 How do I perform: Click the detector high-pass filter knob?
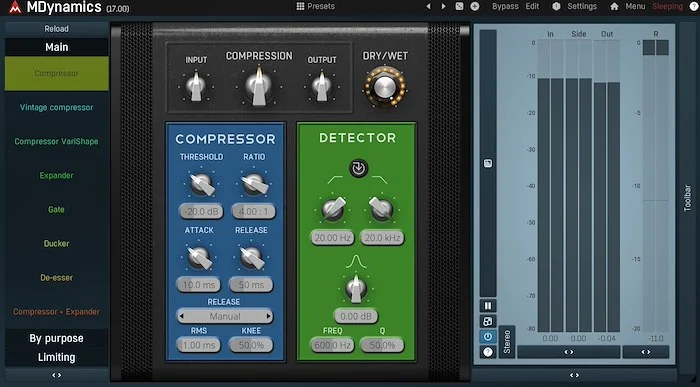333,209
